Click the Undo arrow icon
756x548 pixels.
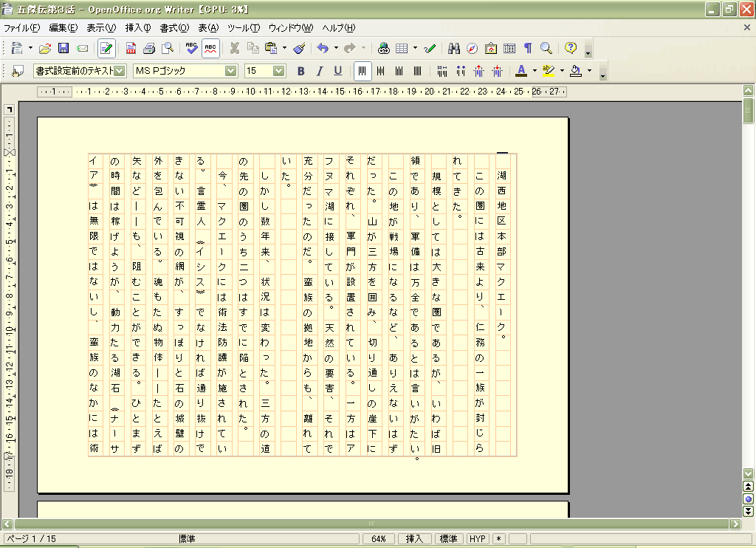323,48
